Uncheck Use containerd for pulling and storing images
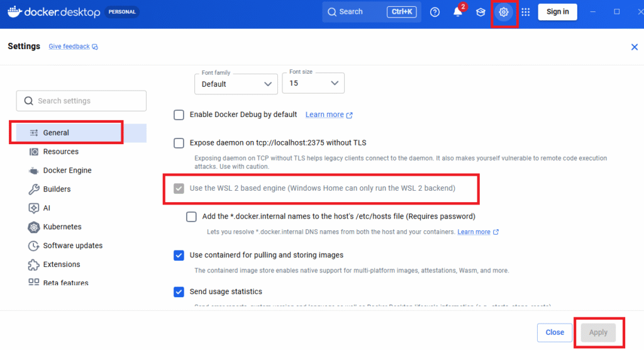 click(179, 256)
